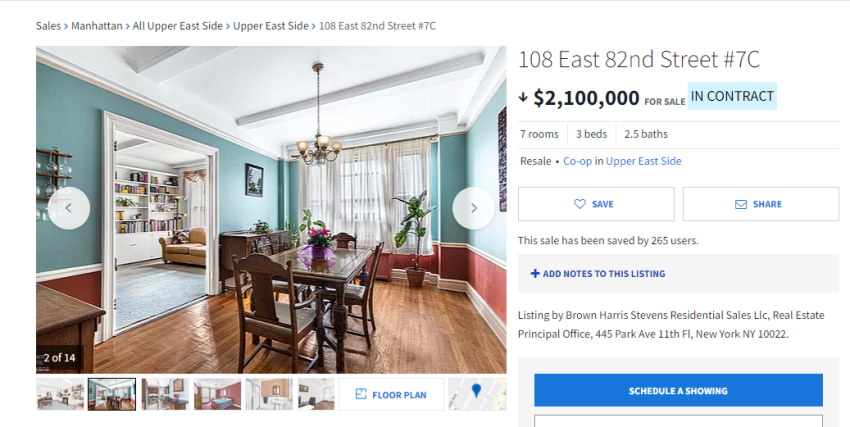
Task: Click Co-op link
Action: point(577,161)
